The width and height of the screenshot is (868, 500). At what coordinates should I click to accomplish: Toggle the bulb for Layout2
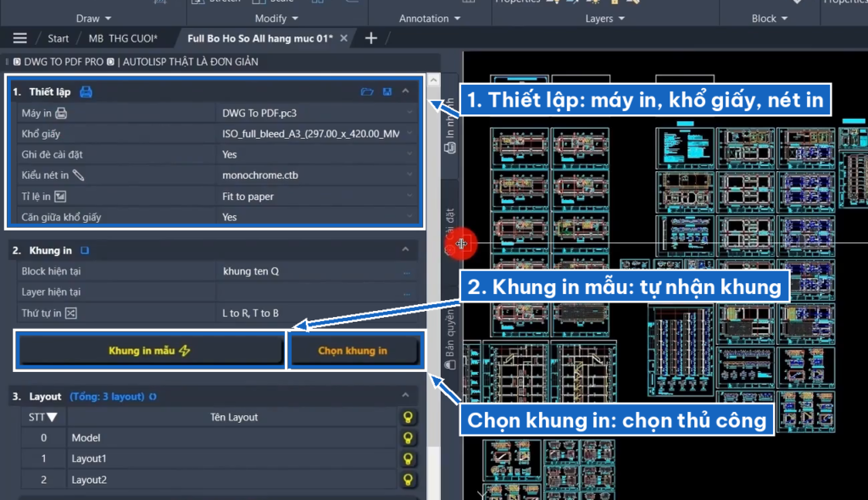(x=408, y=480)
